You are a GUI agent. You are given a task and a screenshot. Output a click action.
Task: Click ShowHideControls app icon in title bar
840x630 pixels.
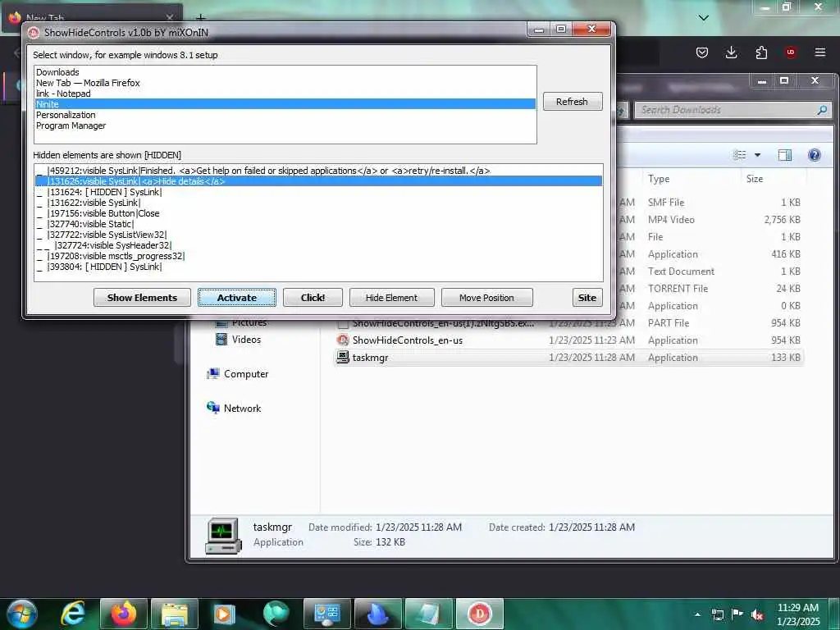(x=34, y=33)
